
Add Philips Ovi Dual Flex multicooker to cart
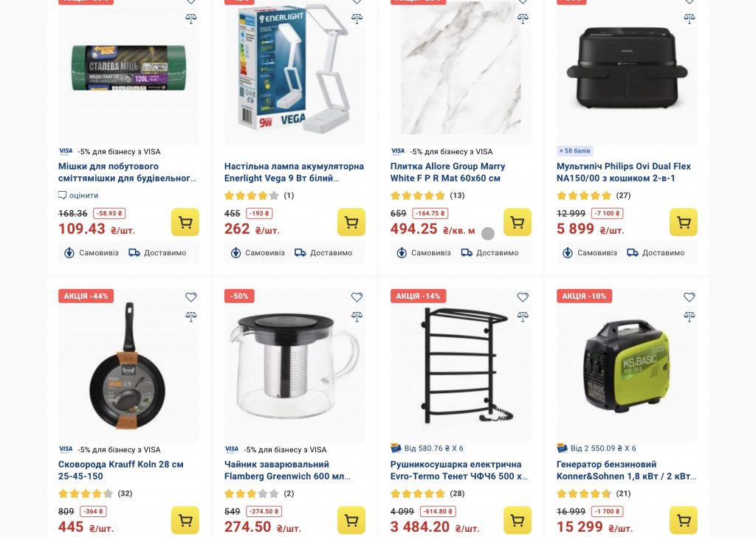(x=683, y=222)
